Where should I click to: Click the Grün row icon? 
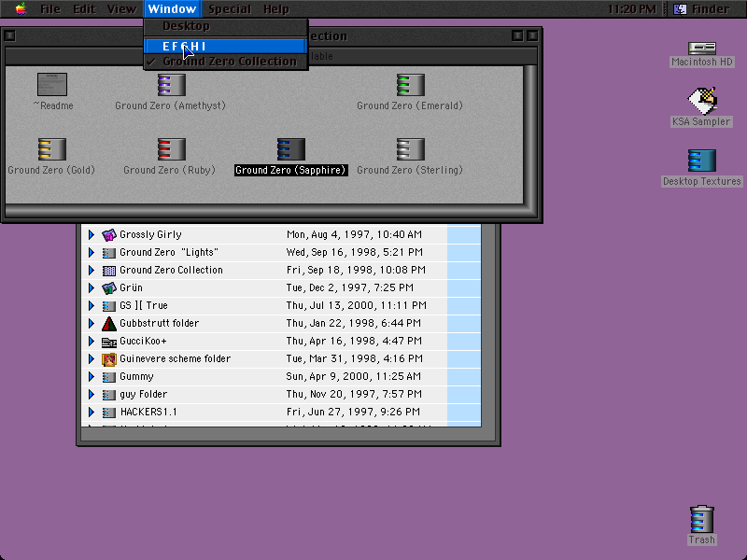tap(109, 288)
